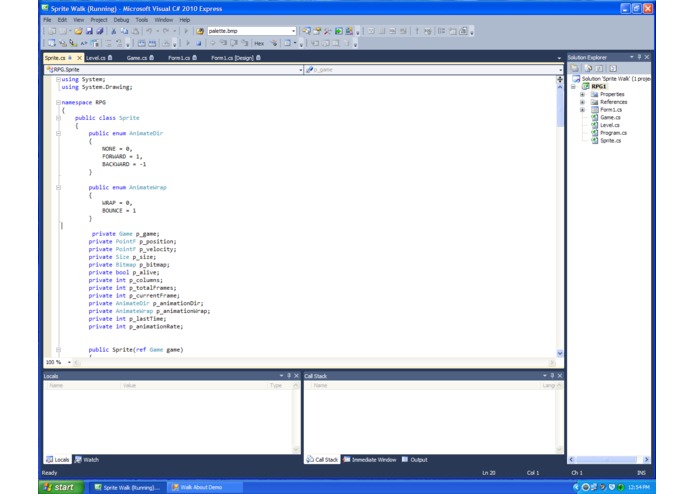This screenshot has width=695, height=494.
Task: Close the Call Stack panel
Action: coord(560,376)
